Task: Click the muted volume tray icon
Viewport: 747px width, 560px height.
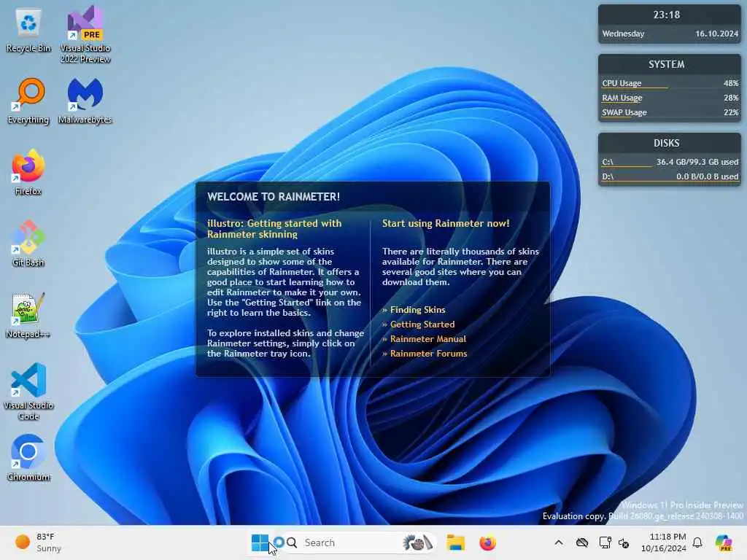Action: click(624, 542)
